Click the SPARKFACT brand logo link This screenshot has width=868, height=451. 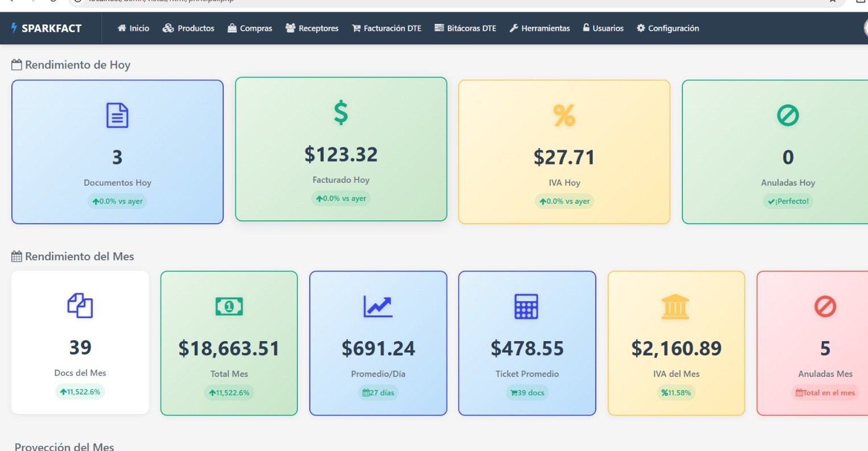click(x=47, y=28)
